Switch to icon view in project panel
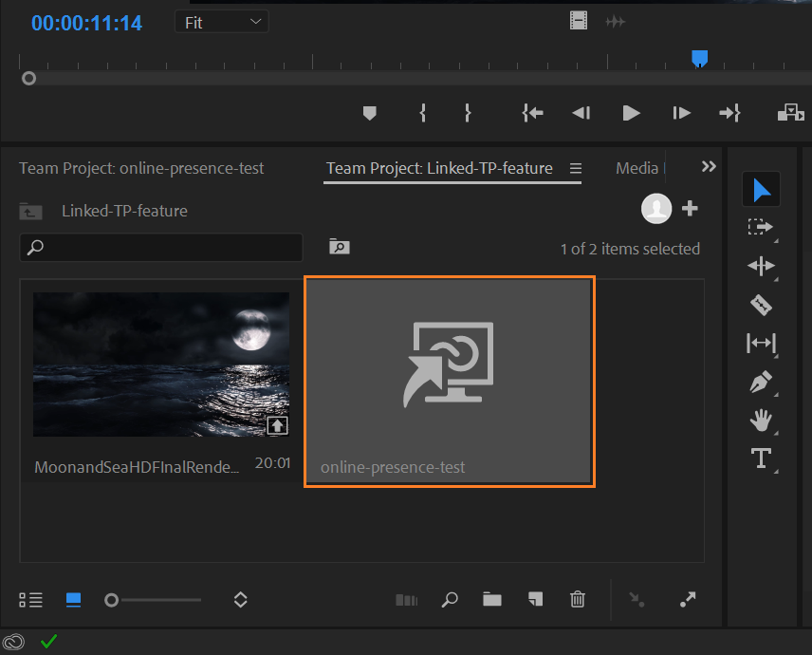812x655 pixels. pyautogui.click(x=73, y=600)
